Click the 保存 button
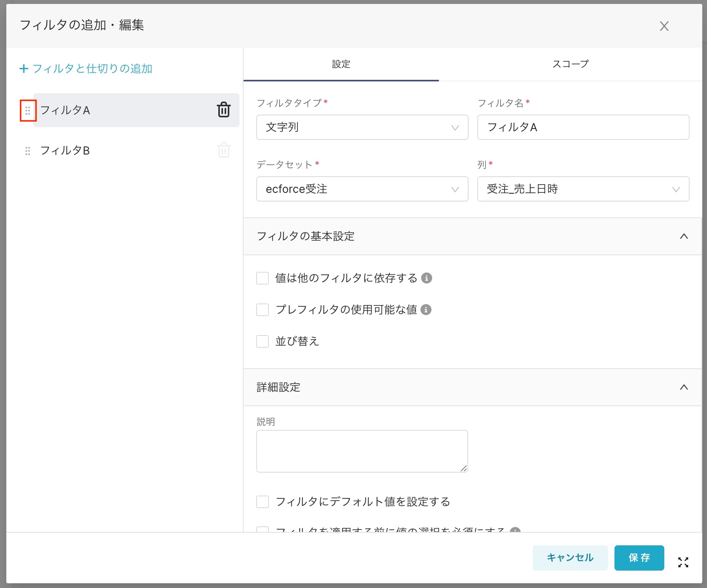 click(639, 558)
